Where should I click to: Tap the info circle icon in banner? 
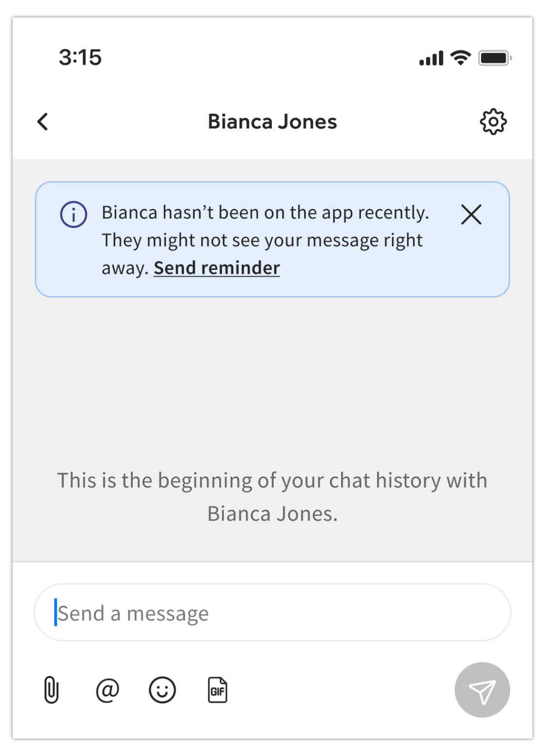[74, 214]
